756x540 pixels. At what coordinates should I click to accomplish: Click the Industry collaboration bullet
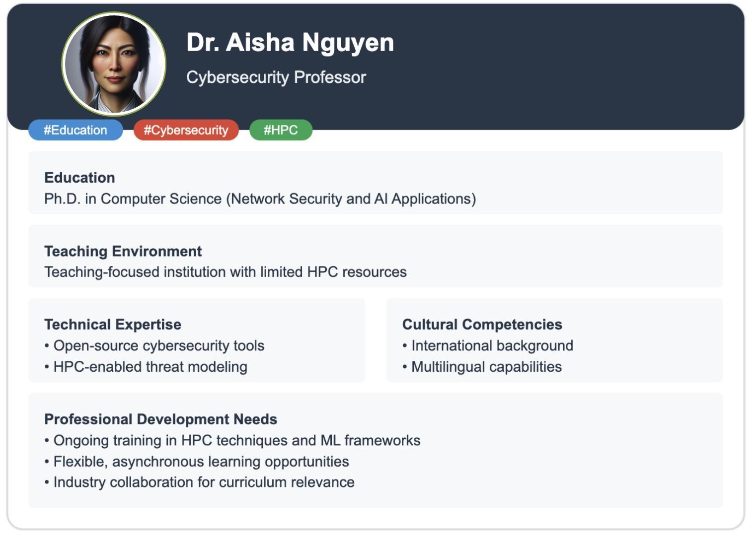click(x=204, y=482)
